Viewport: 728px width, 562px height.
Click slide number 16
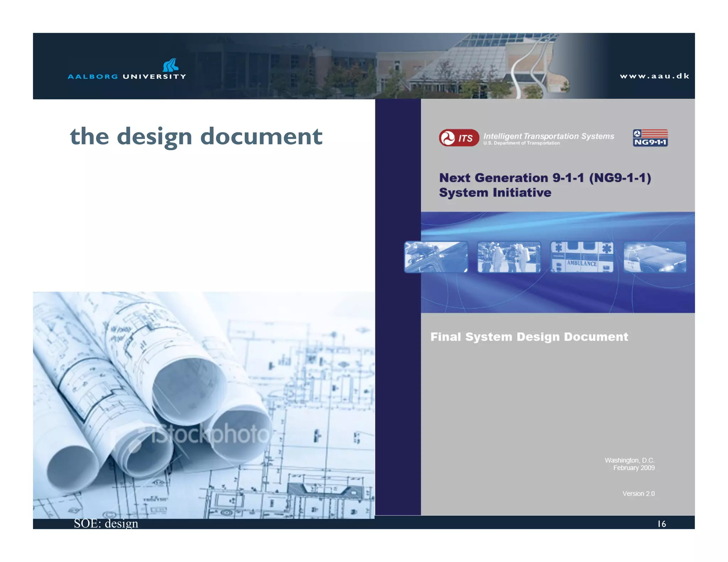pos(662,524)
